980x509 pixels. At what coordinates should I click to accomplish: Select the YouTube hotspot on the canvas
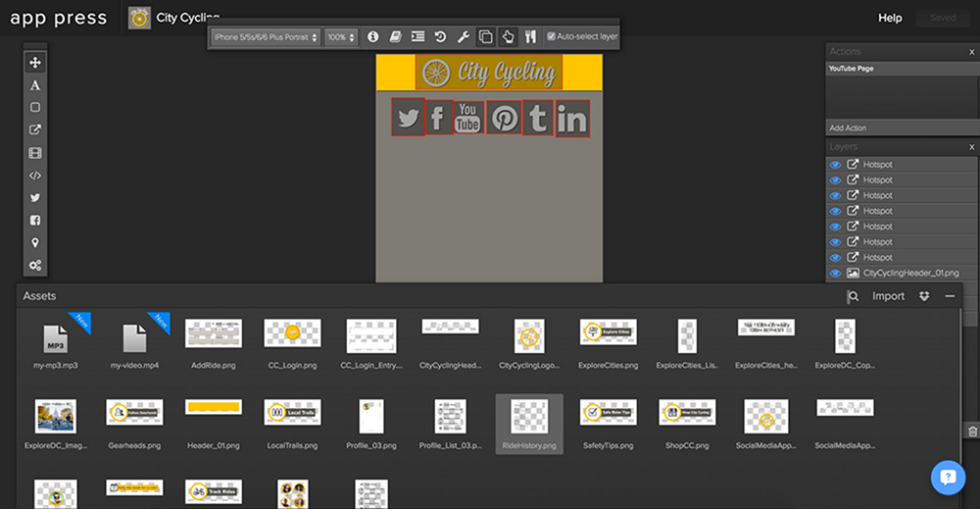point(468,117)
